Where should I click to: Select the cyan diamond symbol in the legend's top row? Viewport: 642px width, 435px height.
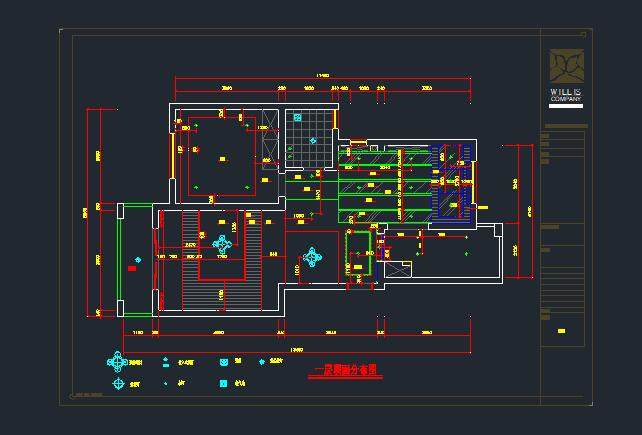262,362
